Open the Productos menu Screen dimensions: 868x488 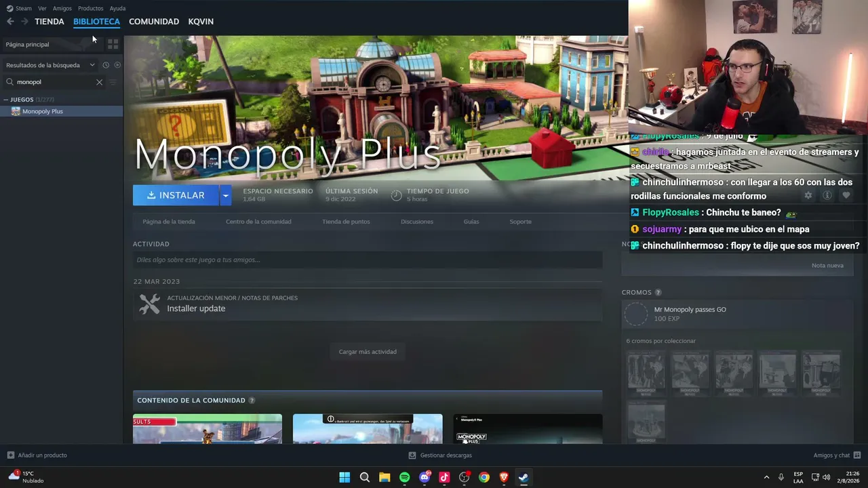click(x=90, y=8)
